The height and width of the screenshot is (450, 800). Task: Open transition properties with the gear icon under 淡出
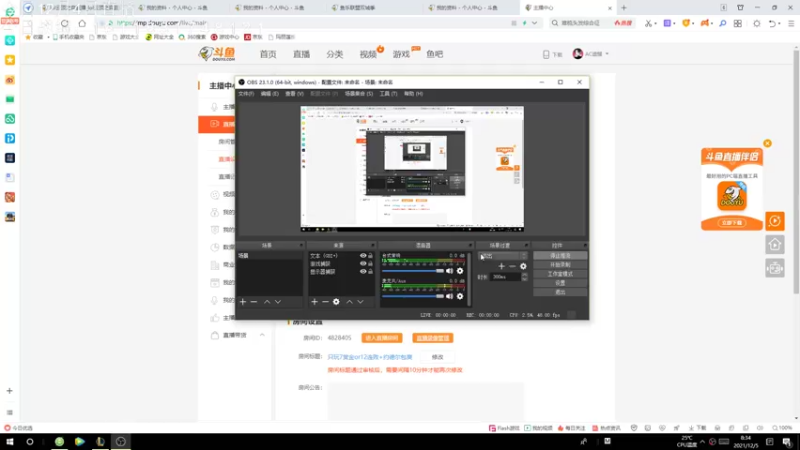tap(523, 266)
